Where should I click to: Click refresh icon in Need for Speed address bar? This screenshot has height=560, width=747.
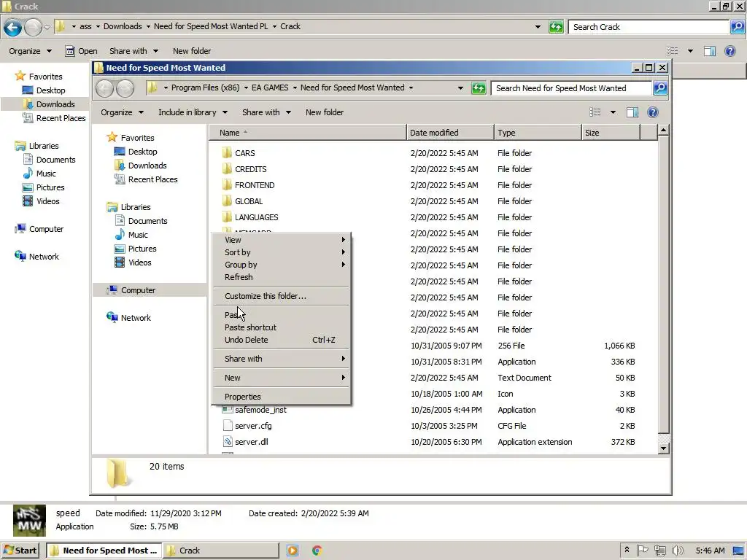(x=479, y=88)
